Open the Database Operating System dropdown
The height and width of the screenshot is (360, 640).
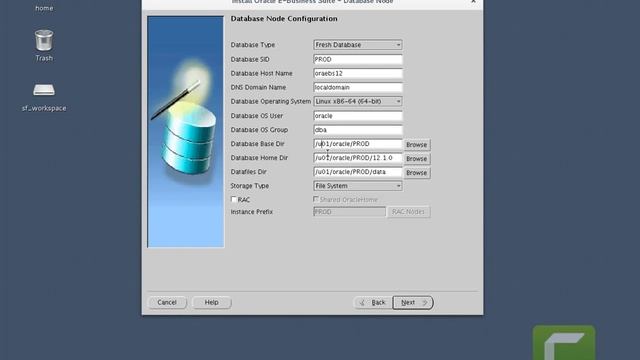point(358,101)
